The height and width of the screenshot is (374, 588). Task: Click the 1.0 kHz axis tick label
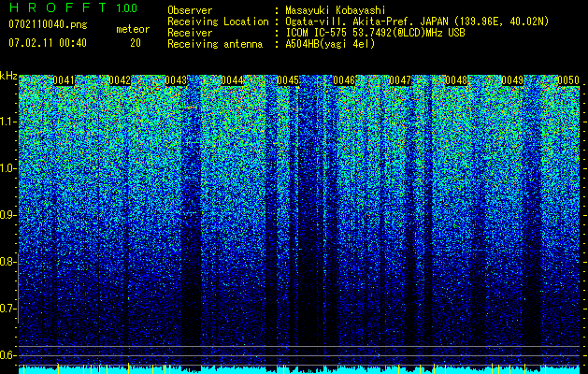(7, 168)
